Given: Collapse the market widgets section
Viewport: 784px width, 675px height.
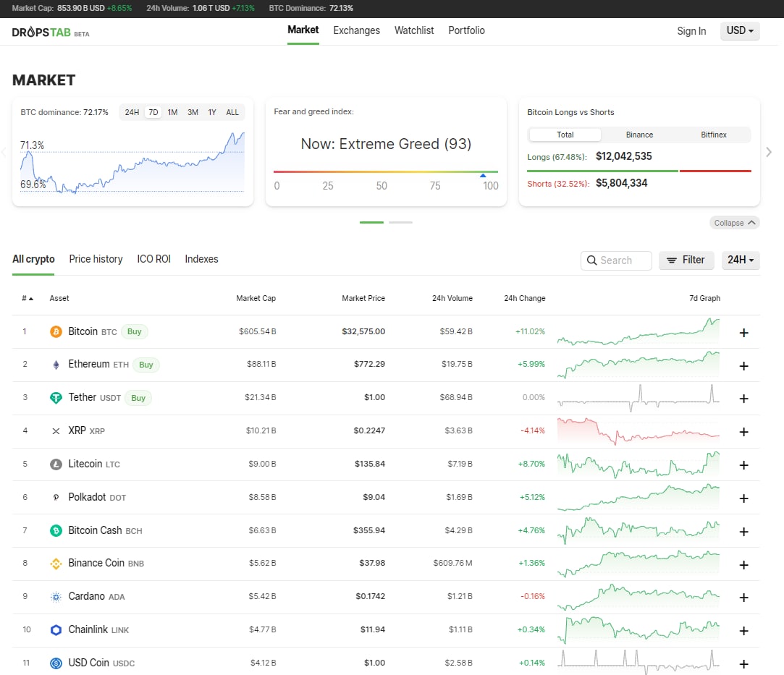Looking at the screenshot, I should [734, 223].
